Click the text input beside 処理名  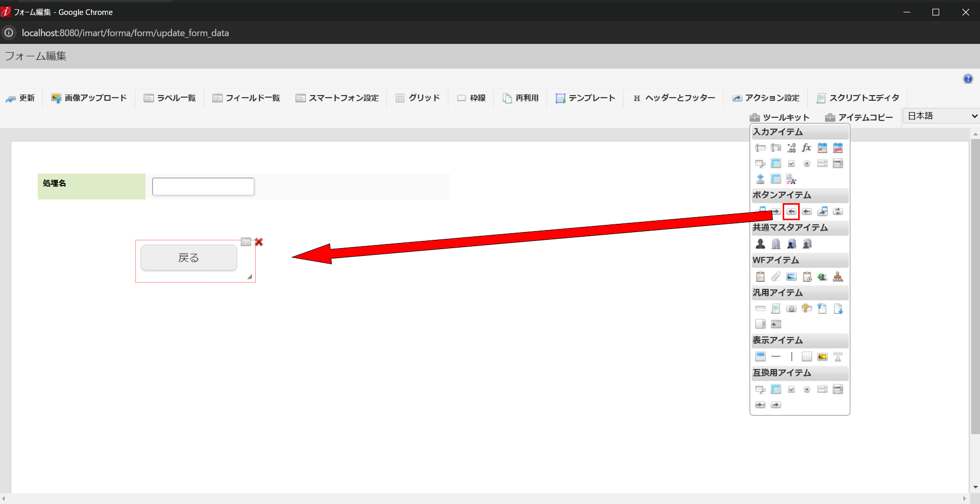tap(203, 187)
